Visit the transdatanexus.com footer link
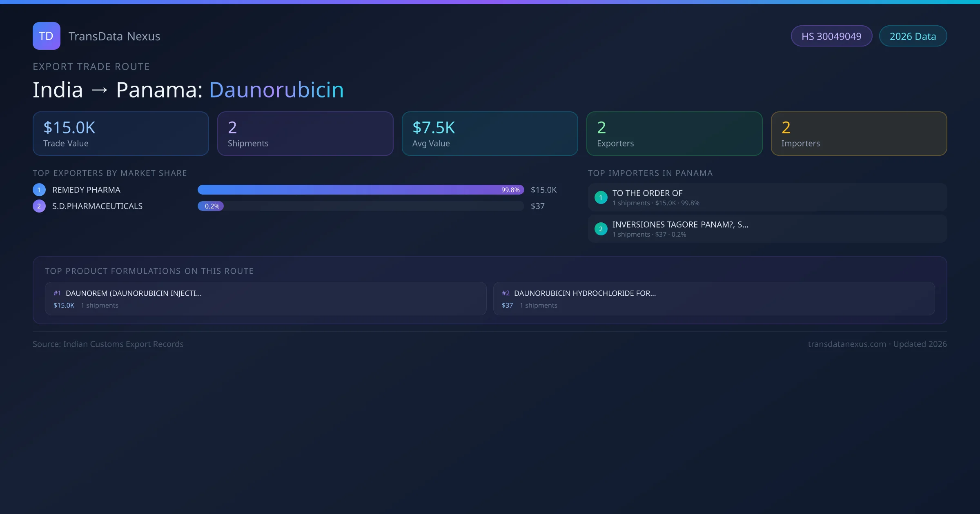 pos(847,344)
